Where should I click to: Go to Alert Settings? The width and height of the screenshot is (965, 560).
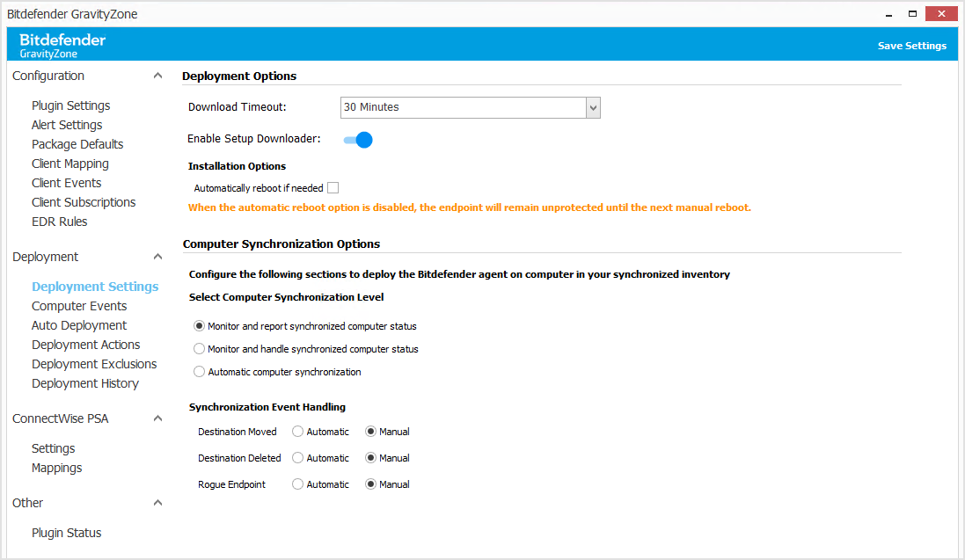coord(66,124)
